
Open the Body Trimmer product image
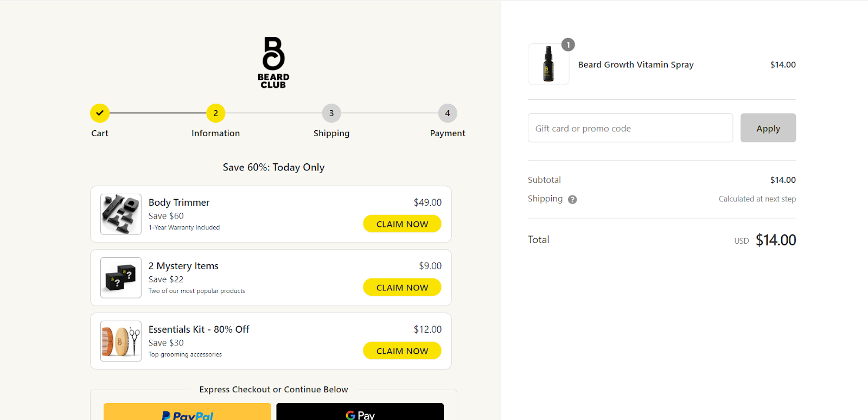tap(121, 214)
